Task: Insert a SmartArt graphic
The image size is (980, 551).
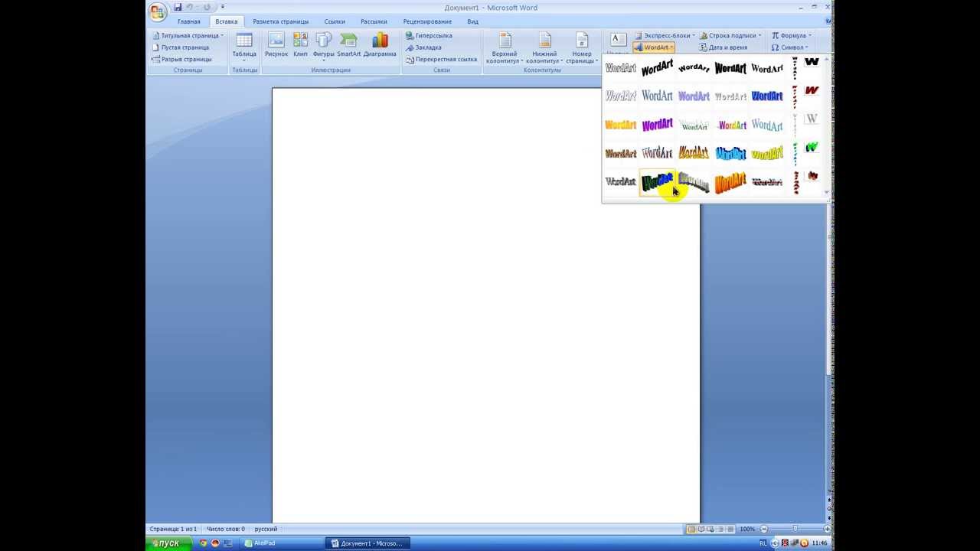Action: click(348, 45)
